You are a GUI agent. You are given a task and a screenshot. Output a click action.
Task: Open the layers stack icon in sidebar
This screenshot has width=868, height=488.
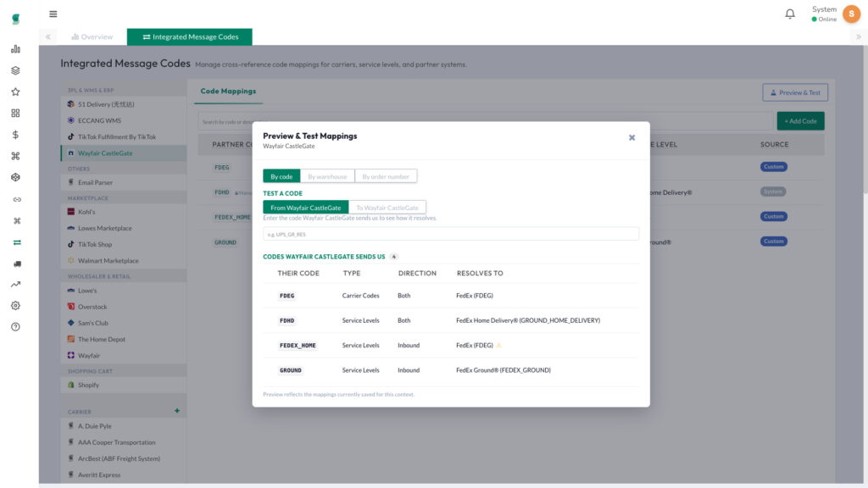[15, 70]
